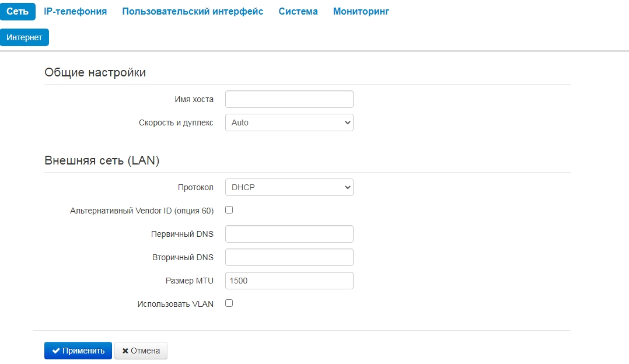Switch to the IP-телефония tab
629x364 pixels.
75,12
